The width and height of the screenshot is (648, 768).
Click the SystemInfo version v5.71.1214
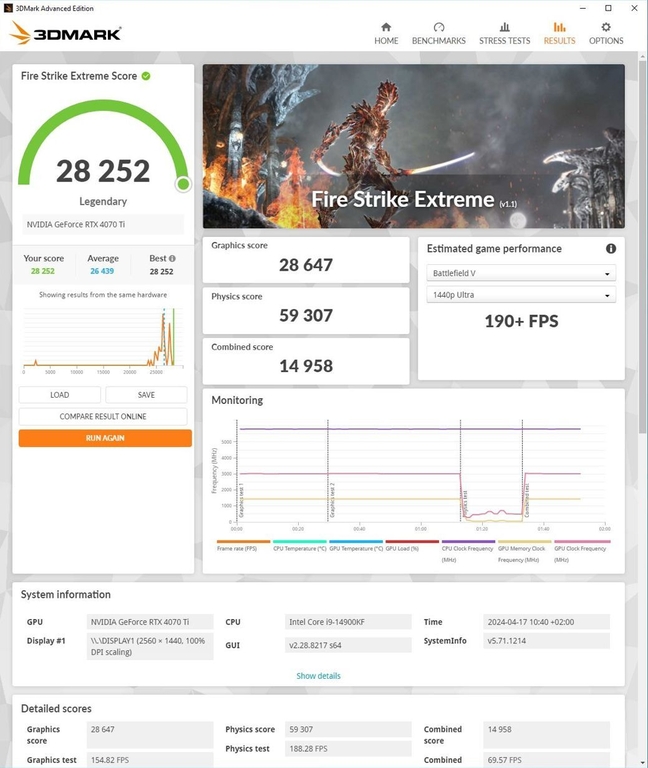[x=546, y=641]
